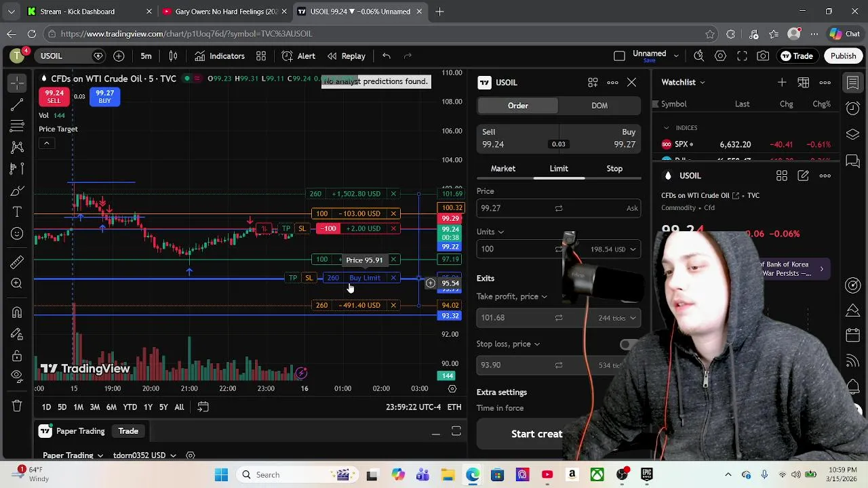Switch to the DOM tab
The image size is (868, 488).
point(599,106)
